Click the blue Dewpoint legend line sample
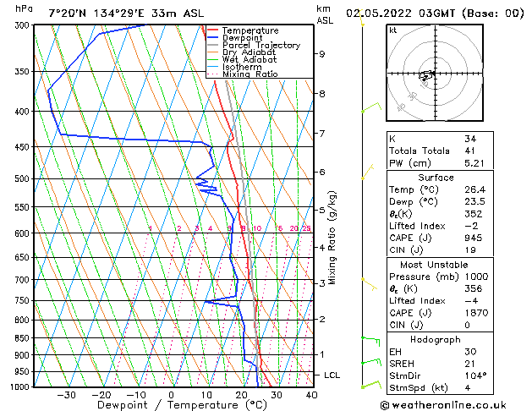The height and width of the screenshot is (411, 532). [x=212, y=37]
